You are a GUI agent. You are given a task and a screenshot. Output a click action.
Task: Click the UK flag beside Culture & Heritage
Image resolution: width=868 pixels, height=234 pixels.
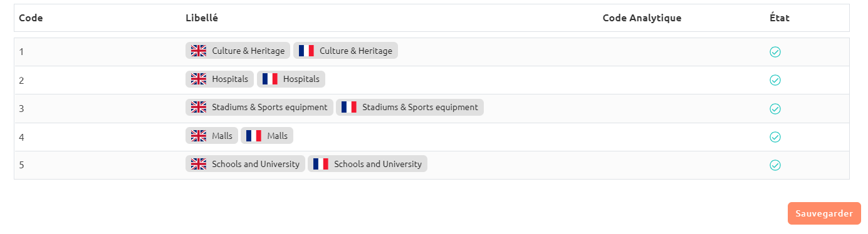(199, 51)
